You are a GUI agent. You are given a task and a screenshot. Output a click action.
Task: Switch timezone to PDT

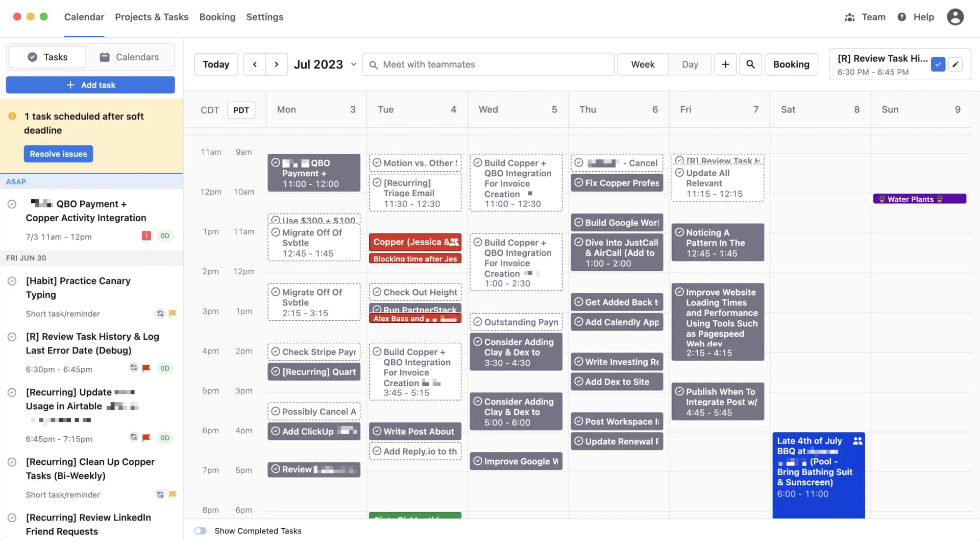pyautogui.click(x=241, y=110)
